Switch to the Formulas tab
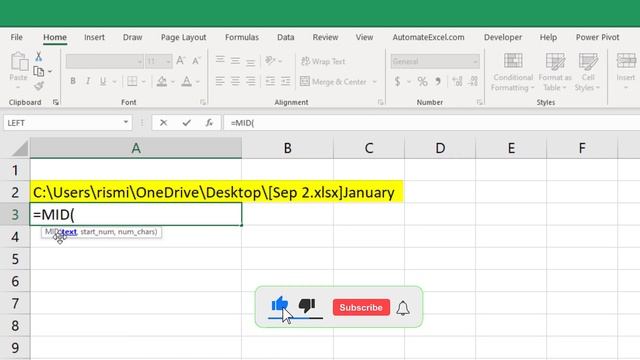Image resolution: width=640 pixels, height=360 pixels. pyautogui.click(x=242, y=37)
